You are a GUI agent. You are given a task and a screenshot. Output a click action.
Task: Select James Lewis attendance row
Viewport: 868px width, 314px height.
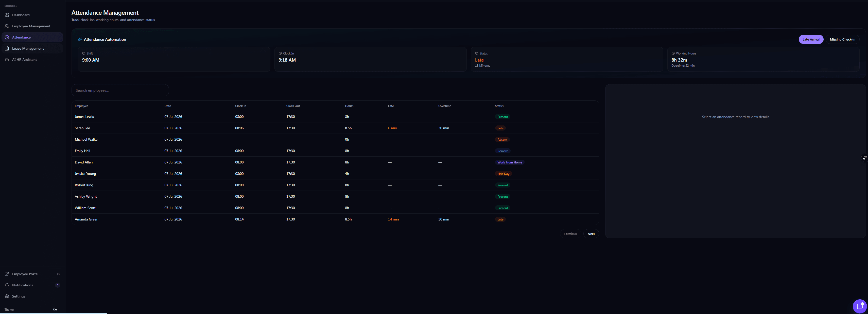pos(335,117)
